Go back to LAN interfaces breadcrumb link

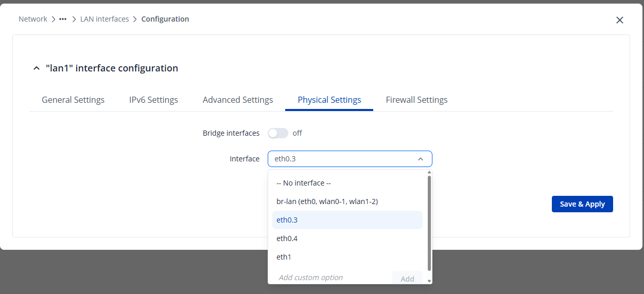[x=105, y=19]
